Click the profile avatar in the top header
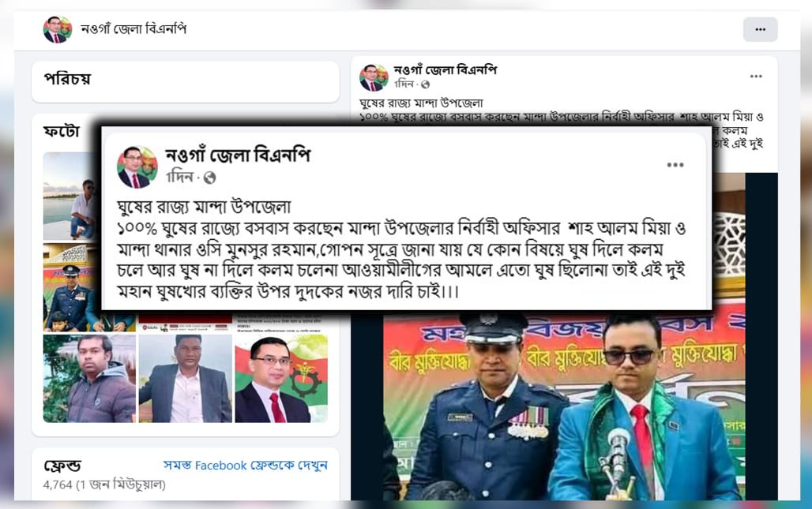Image resolution: width=812 pixels, height=509 pixels. [58, 29]
